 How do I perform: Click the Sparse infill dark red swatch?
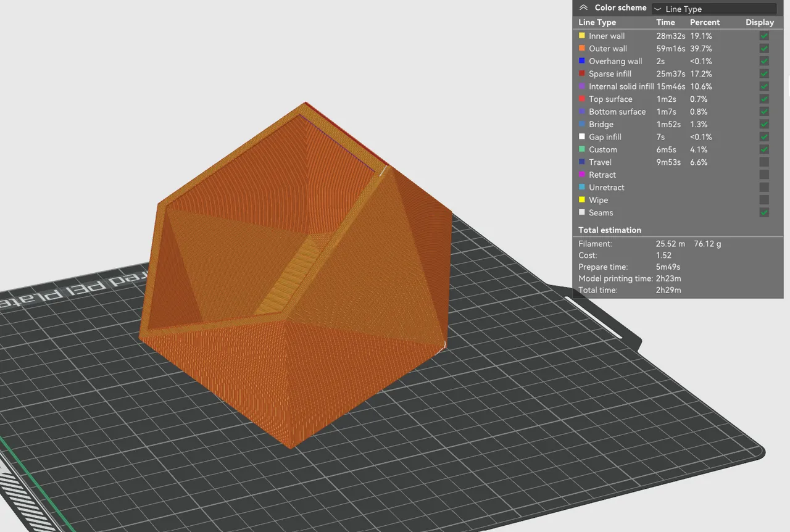(581, 73)
